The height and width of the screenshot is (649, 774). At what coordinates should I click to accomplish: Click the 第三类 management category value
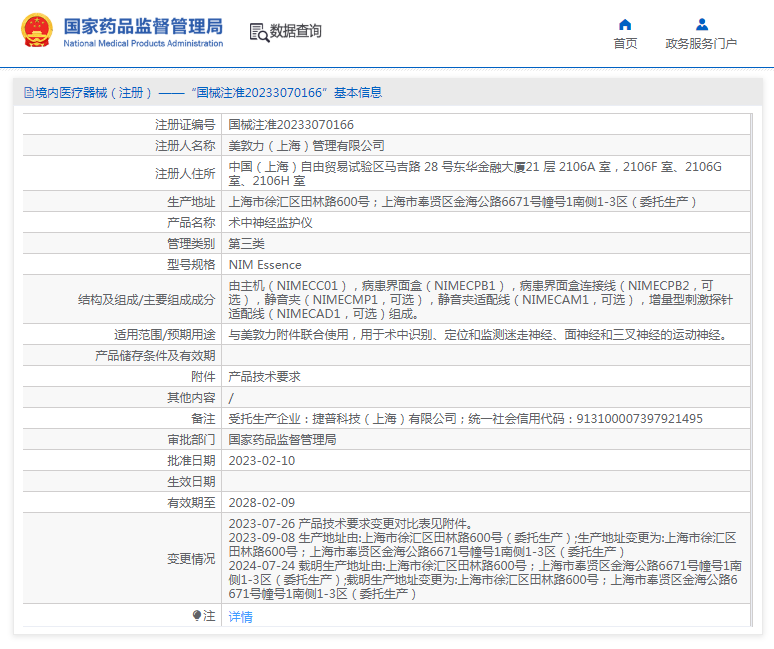(246, 244)
